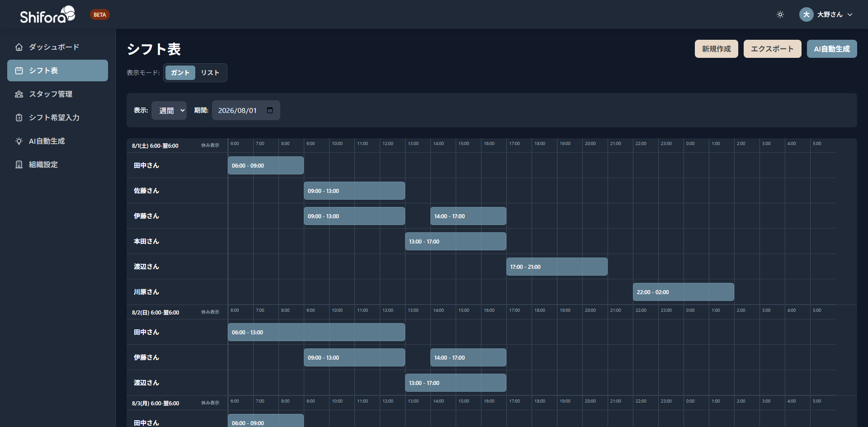868x427 pixels.
Task: Click the dashboard home icon
Action: tap(19, 47)
